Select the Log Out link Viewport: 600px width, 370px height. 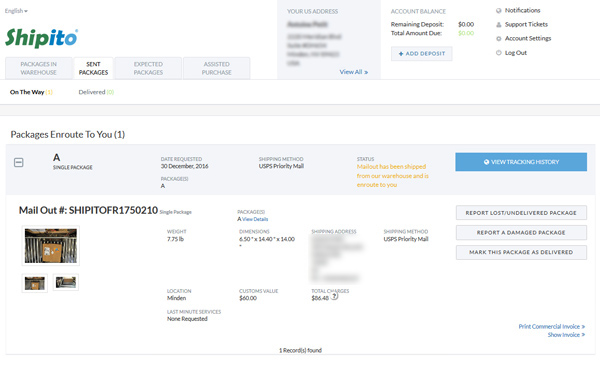point(515,53)
